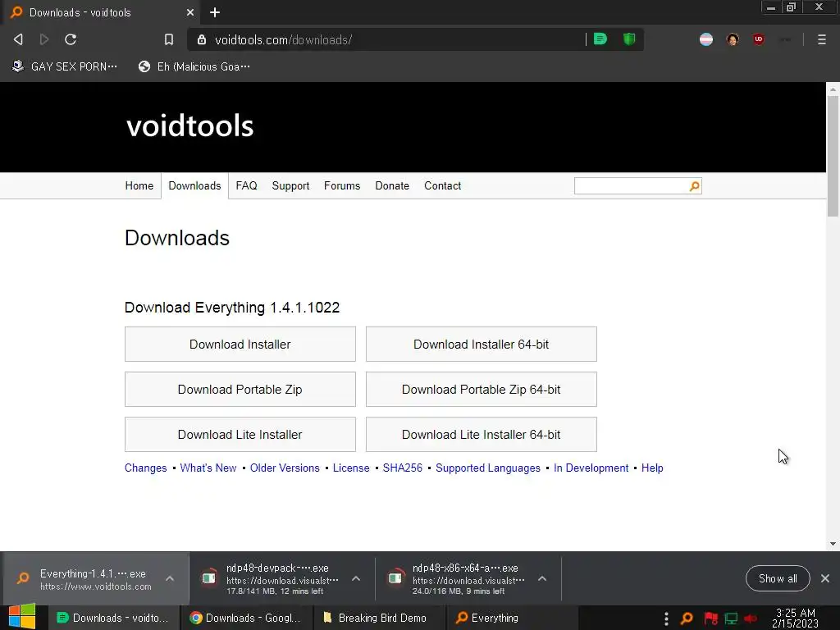Click the browser forward arrow
Image resolution: width=840 pixels, height=630 pixels.
[x=44, y=39]
